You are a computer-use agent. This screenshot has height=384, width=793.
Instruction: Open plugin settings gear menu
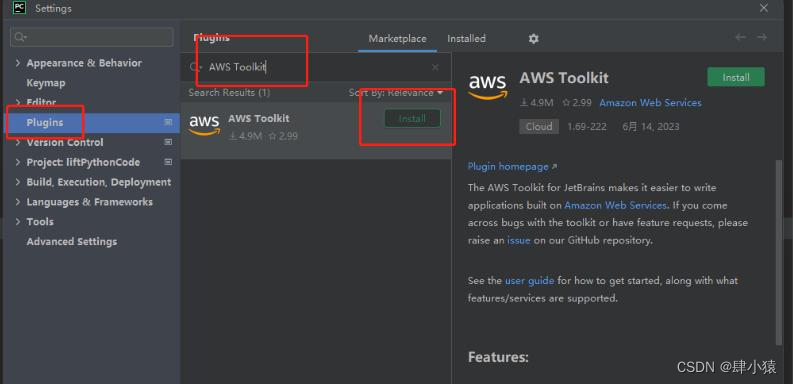[x=534, y=39]
